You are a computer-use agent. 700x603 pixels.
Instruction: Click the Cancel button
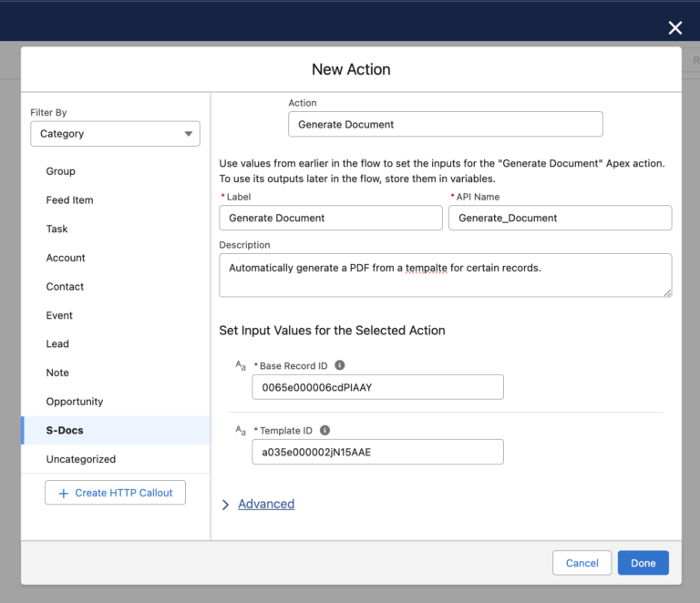click(x=582, y=563)
